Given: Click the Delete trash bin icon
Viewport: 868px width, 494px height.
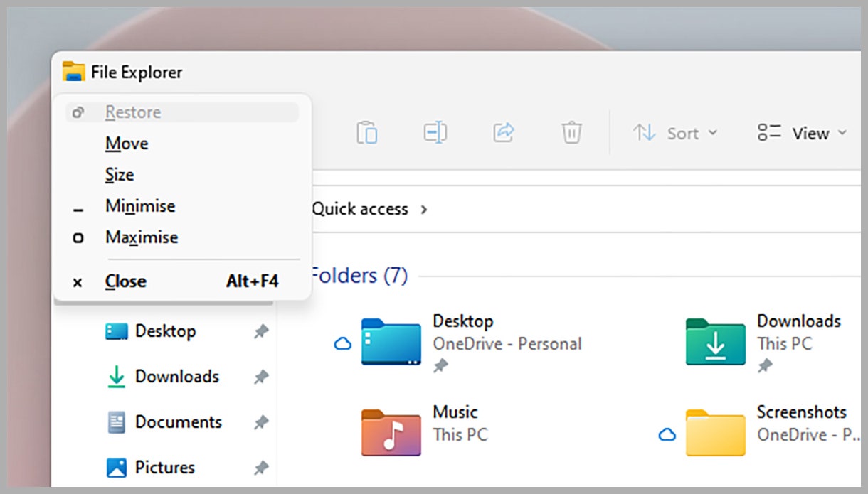Looking at the screenshot, I should pyautogui.click(x=571, y=133).
